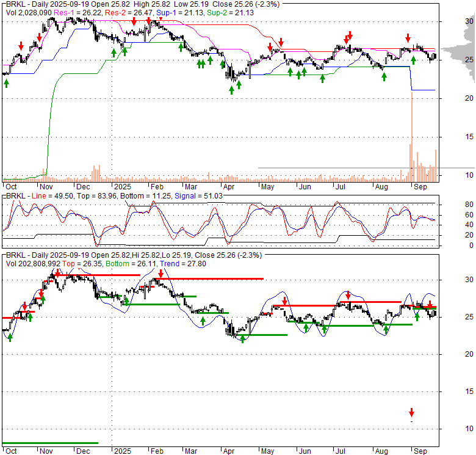Click the Trend = 27.80 label in lower chart
This screenshot has width=476, height=455.
pyautogui.click(x=182, y=264)
